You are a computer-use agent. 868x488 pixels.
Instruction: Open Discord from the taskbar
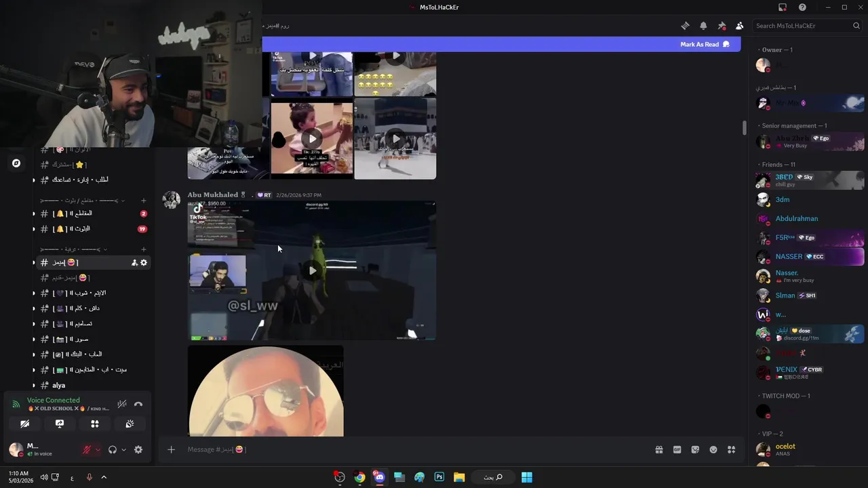379,477
